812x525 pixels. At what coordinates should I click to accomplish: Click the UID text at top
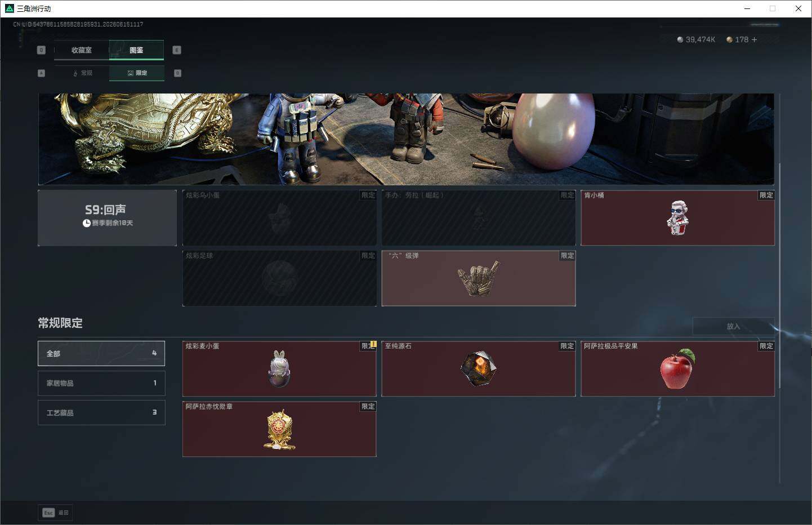tap(78, 24)
